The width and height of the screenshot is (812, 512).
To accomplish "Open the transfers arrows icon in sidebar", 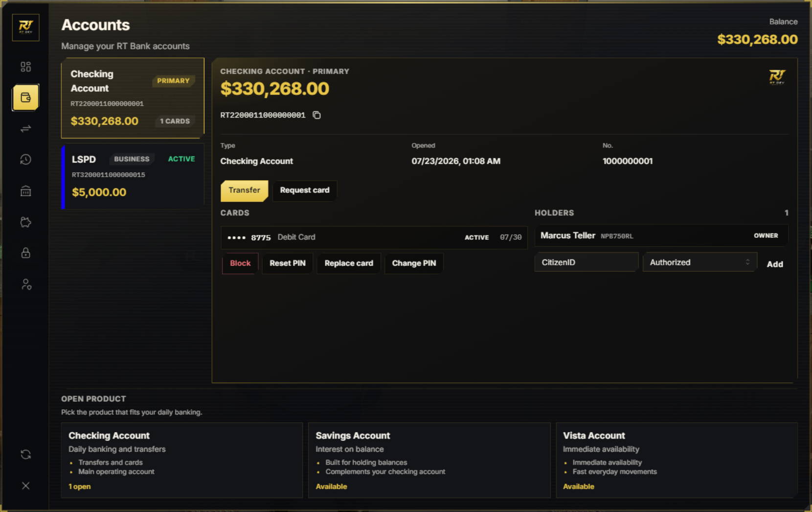I will (25, 129).
